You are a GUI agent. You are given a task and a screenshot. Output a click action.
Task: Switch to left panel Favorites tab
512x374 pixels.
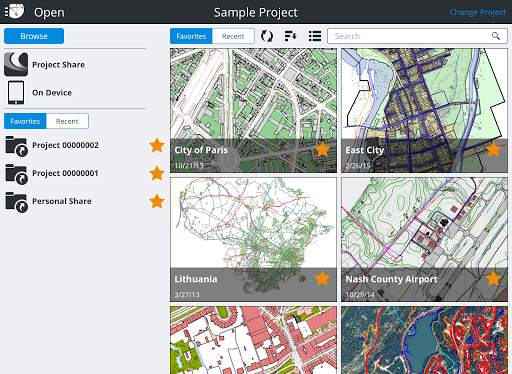point(25,121)
